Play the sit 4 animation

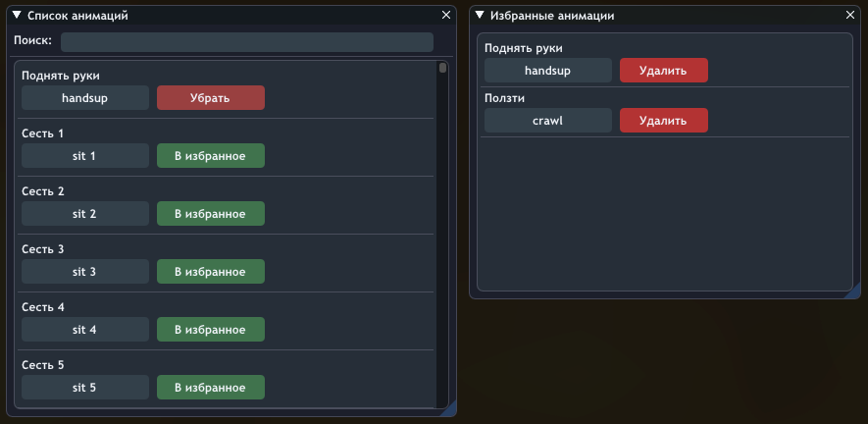[85, 330]
